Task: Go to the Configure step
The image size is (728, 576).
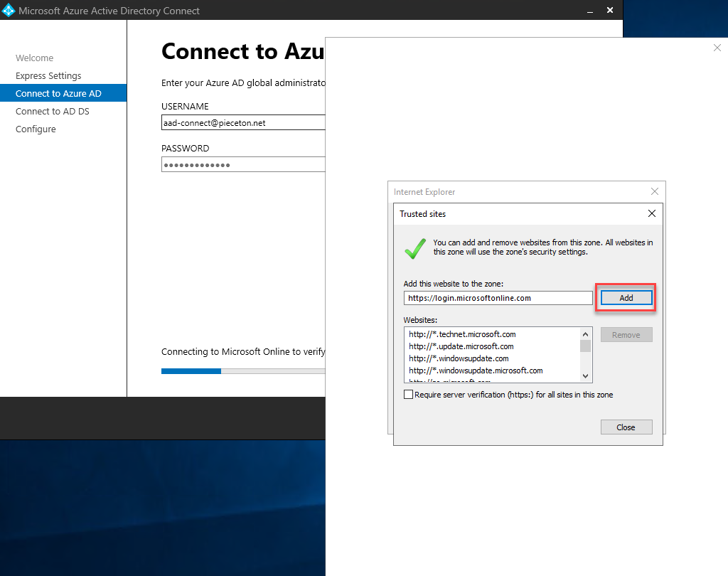Action: pyautogui.click(x=36, y=129)
